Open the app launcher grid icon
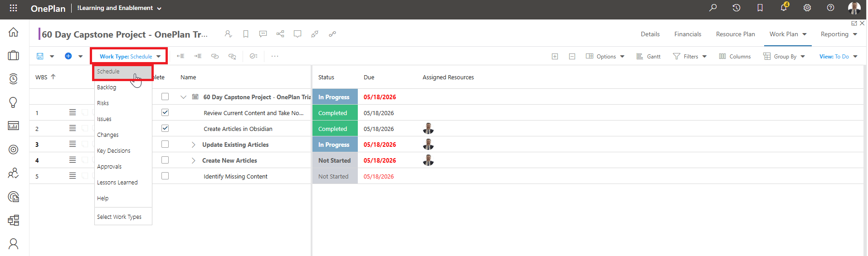The width and height of the screenshot is (868, 256). [x=13, y=8]
